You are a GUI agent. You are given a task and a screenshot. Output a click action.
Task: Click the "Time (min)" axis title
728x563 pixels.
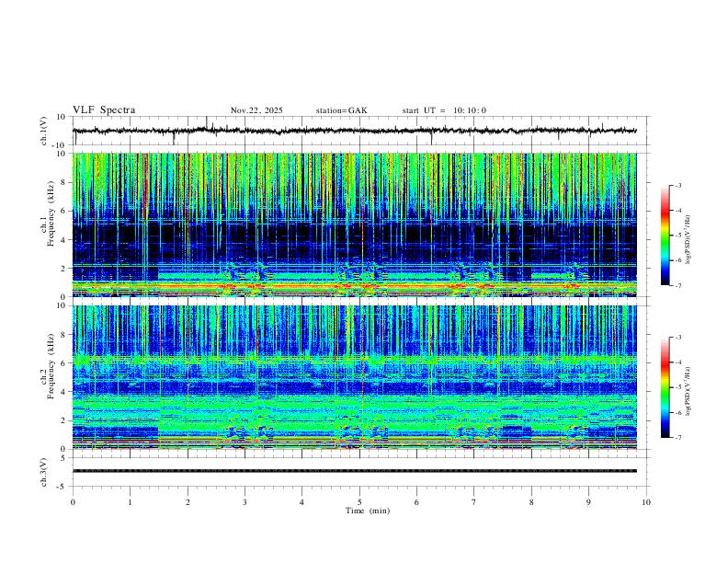(368, 511)
